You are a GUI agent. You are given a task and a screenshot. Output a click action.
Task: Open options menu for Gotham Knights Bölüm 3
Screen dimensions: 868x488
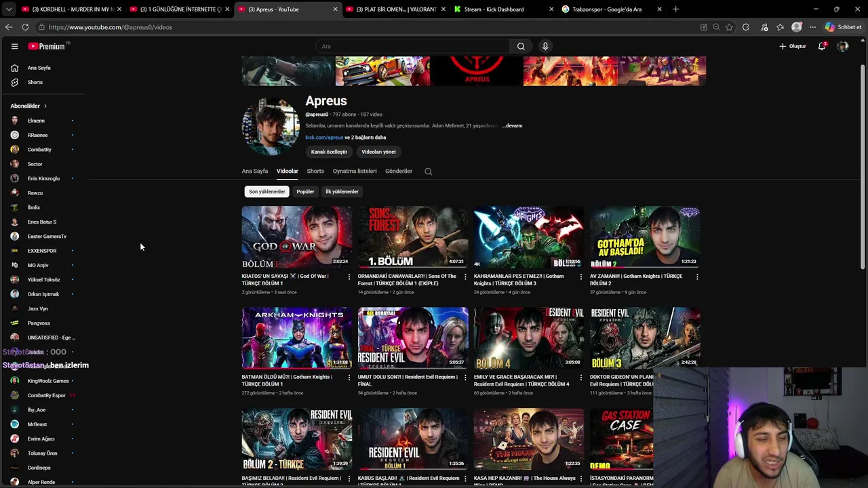[581, 277]
